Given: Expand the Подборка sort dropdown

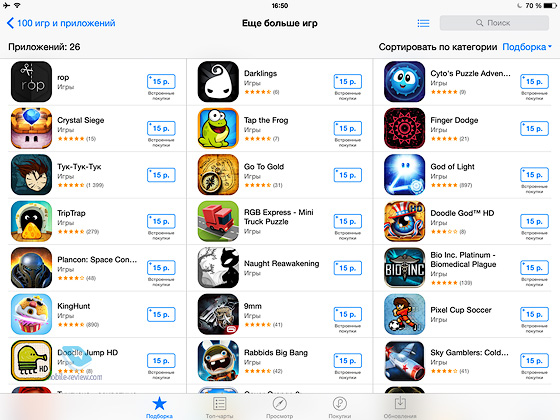Looking at the screenshot, I should (527, 47).
